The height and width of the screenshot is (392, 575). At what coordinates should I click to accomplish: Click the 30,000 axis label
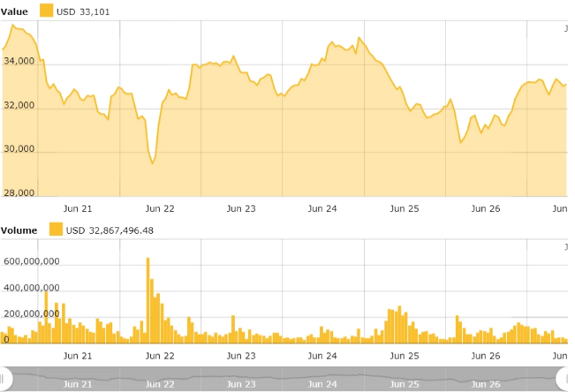coord(19,148)
